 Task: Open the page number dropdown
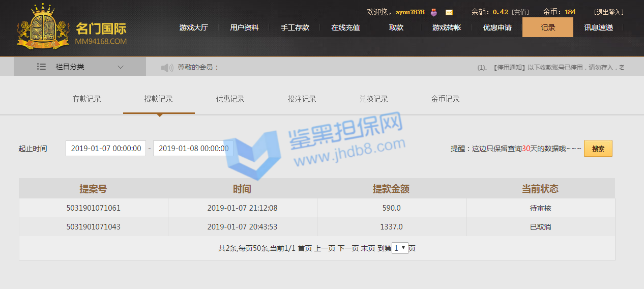point(400,248)
